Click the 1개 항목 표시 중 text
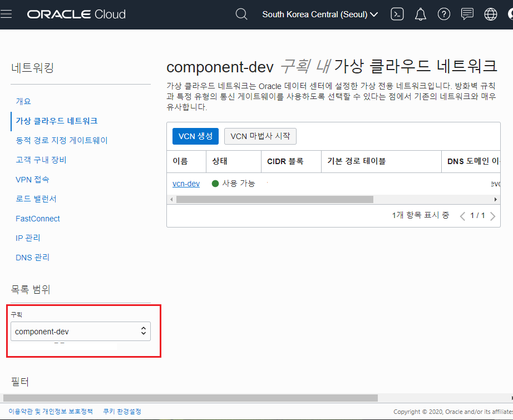Screen dimensions: 513x420 tap(421, 215)
